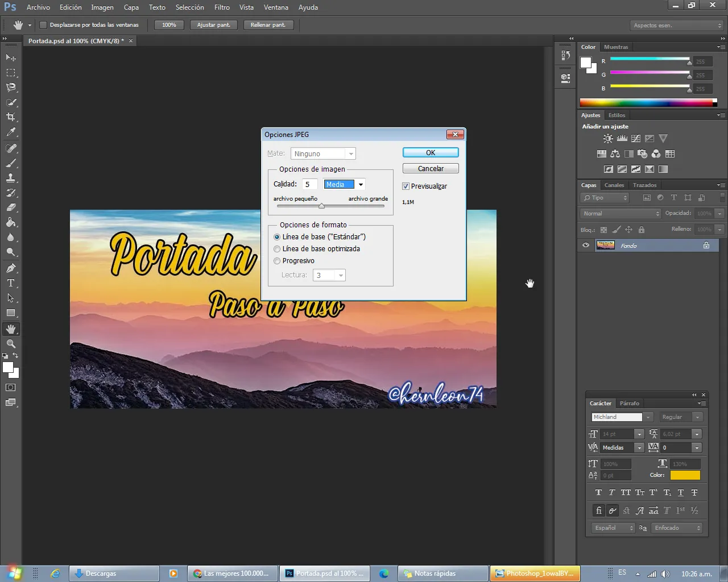Click Cancelar in the JPEG dialog
This screenshot has height=582, width=728.
tap(431, 169)
